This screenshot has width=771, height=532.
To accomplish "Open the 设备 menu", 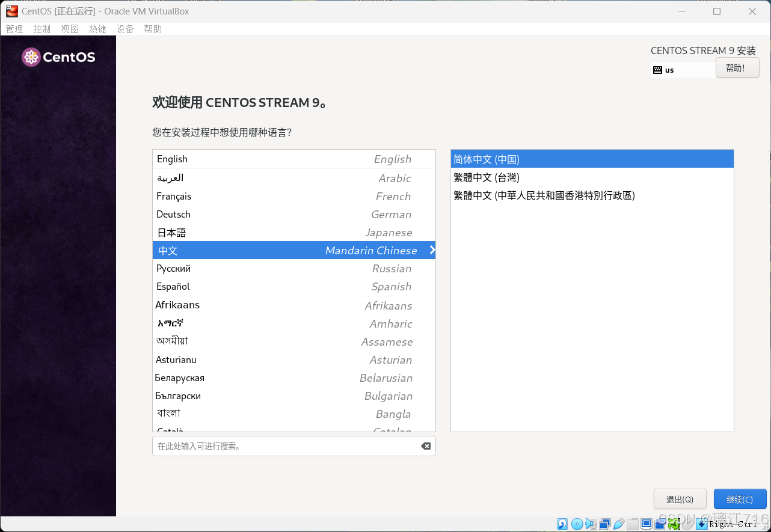I will pyautogui.click(x=125, y=28).
